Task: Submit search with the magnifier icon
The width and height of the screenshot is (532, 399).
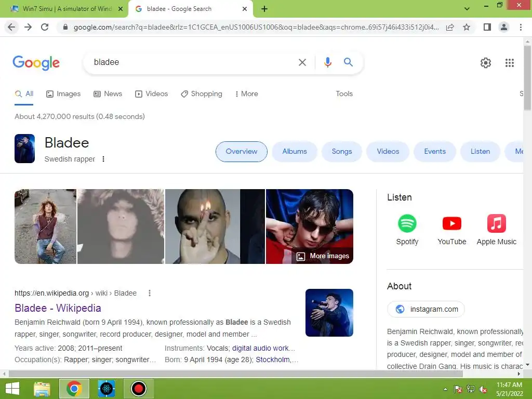Action: pyautogui.click(x=348, y=62)
